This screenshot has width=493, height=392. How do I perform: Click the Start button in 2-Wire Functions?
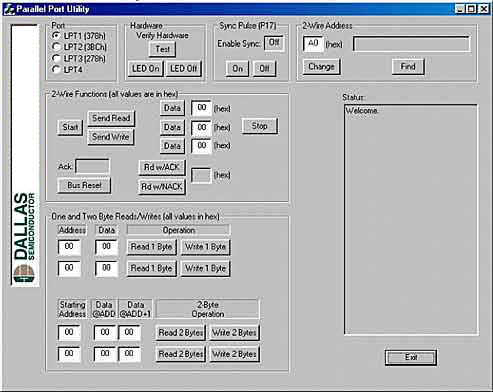tap(70, 127)
